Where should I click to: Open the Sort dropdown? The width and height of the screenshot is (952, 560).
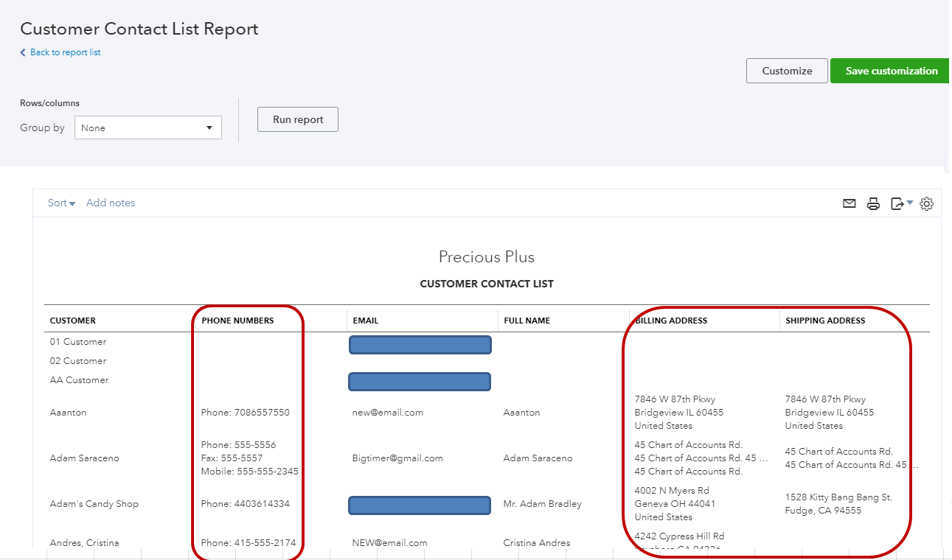point(61,203)
